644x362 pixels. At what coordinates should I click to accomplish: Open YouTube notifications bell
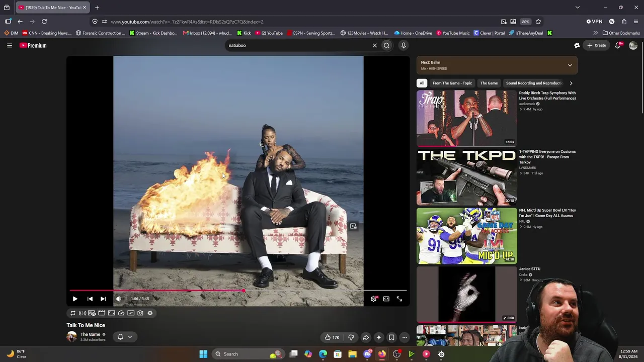pos(619,45)
